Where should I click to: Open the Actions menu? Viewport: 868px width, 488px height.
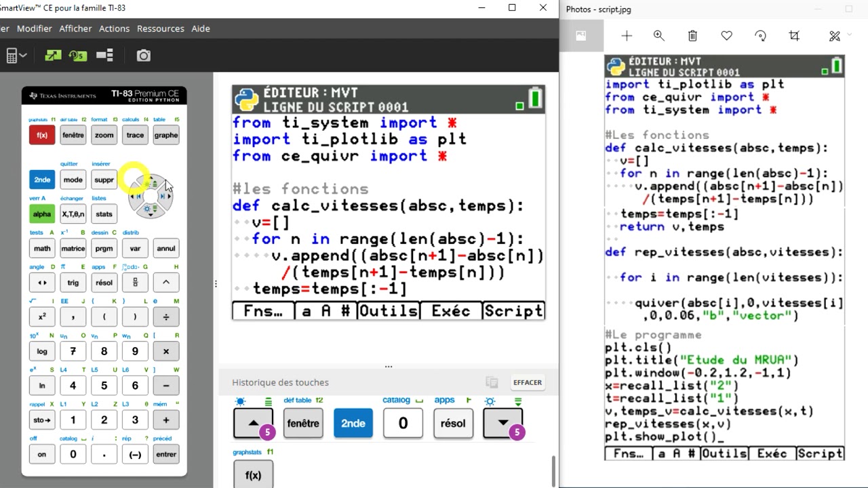coord(114,28)
